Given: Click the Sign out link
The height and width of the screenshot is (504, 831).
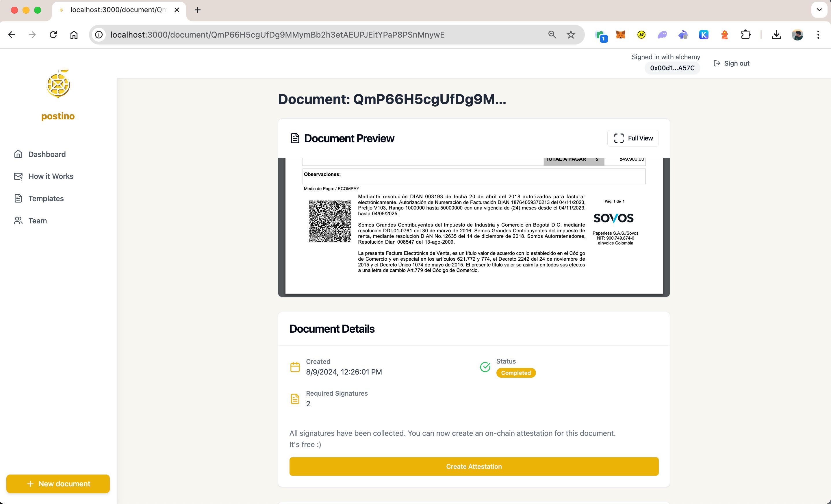Looking at the screenshot, I should pos(732,63).
